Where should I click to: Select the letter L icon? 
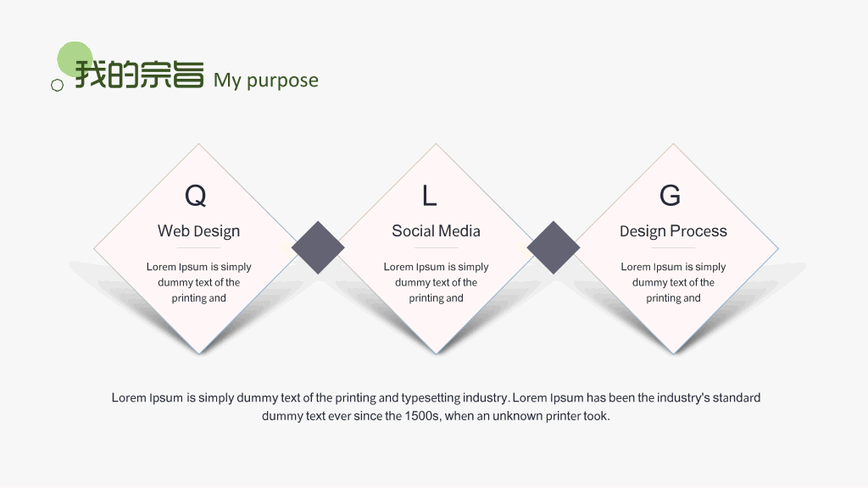point(430,196)
